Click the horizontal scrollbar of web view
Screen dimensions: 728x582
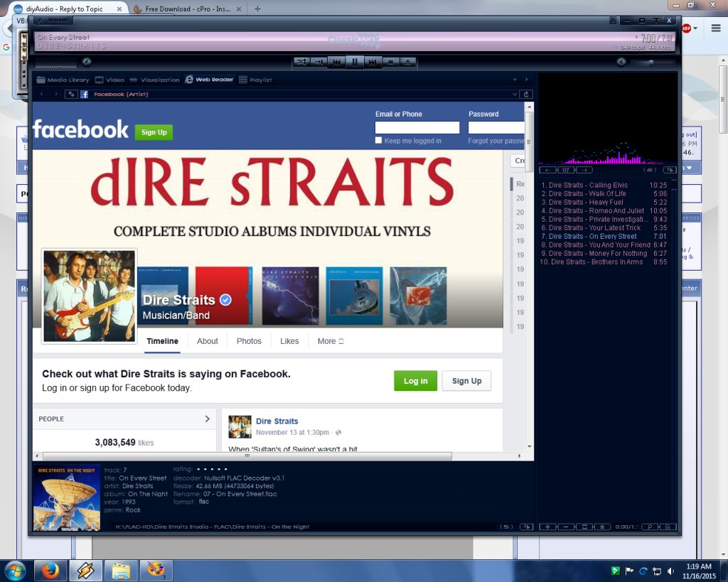247,456
